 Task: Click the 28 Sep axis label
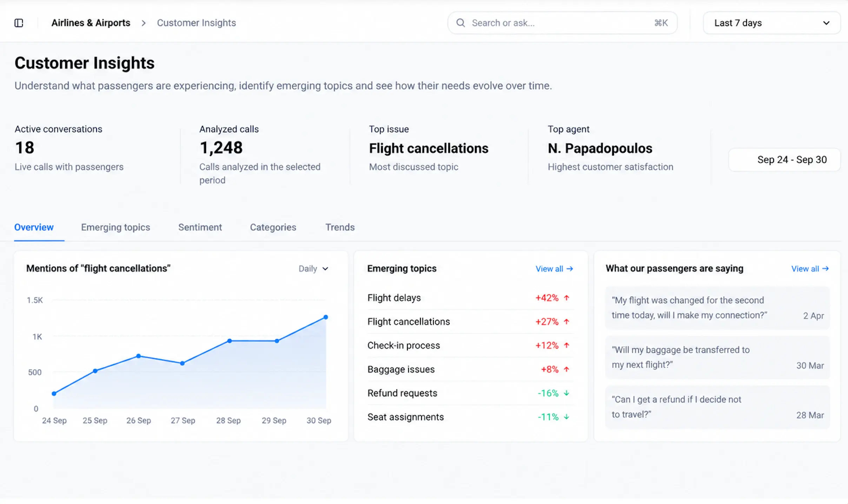click(x=228, y=420)
